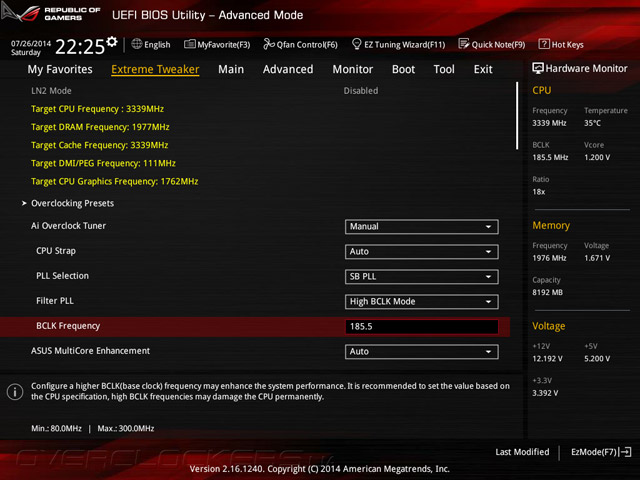Screen dimensions: 640x480
Task: Click Target DRAM Frequency: 1977MHz
Action: (x=100, y=127)
